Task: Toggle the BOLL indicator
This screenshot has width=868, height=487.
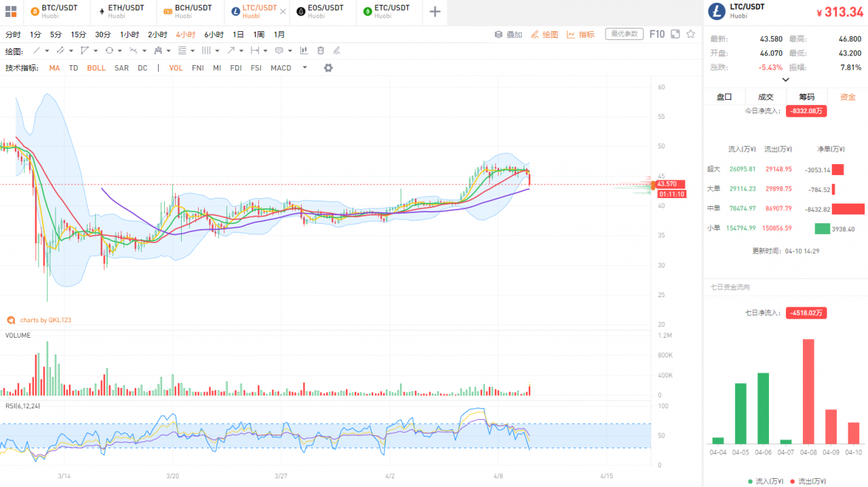Action: click(96, 68)
